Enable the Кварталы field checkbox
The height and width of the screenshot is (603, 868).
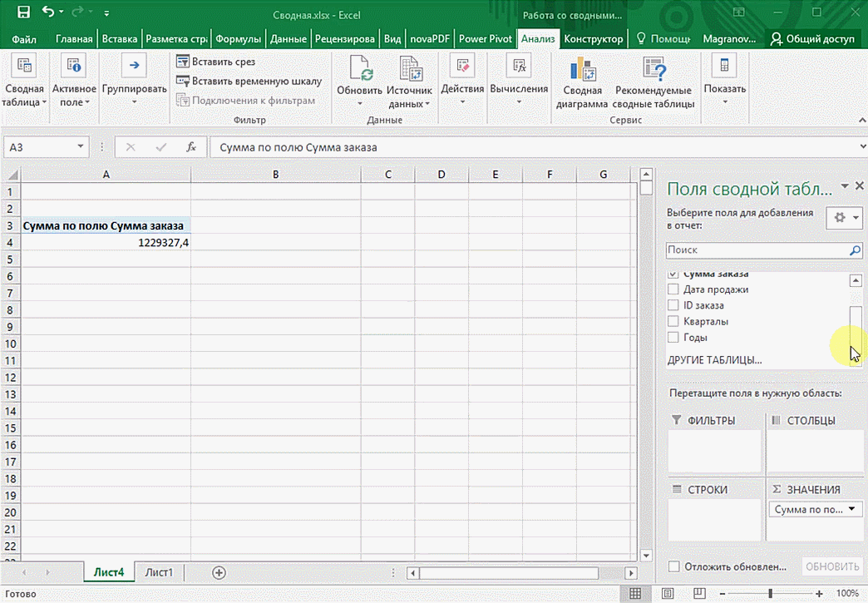pos(673,322)
